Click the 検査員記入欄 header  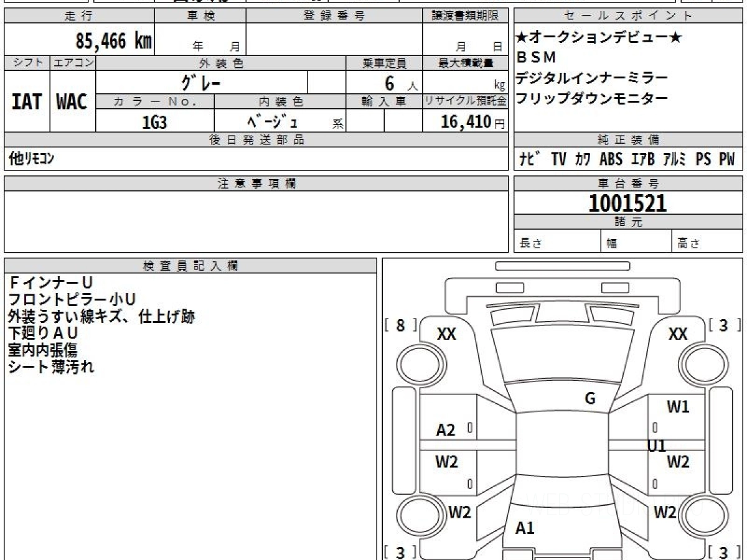click(x=190, y=266)
